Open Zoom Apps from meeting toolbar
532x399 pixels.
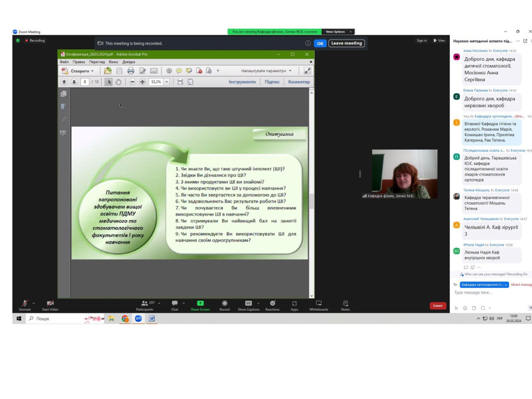click(294, 305)
